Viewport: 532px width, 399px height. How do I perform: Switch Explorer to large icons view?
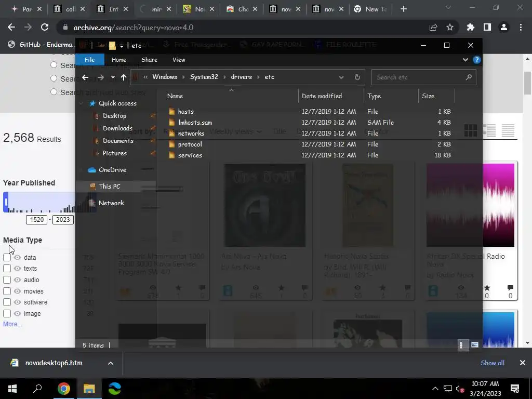475,345
